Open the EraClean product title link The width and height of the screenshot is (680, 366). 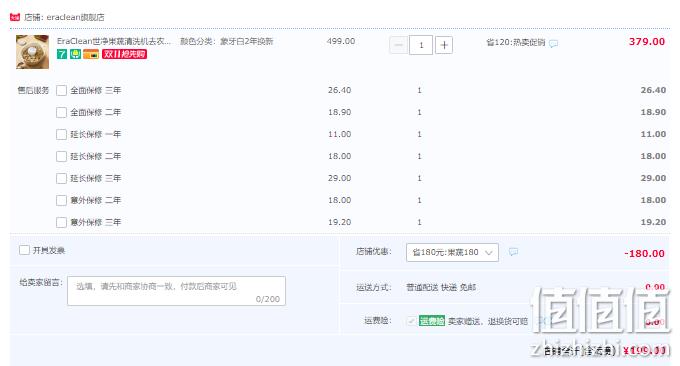point(114,41)
